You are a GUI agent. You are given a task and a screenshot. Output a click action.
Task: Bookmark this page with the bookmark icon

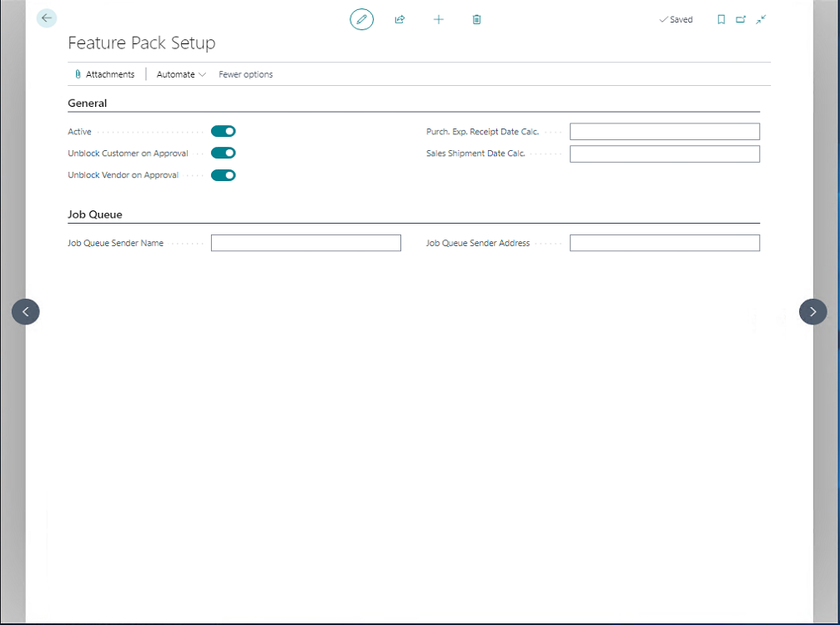[721, 19]
